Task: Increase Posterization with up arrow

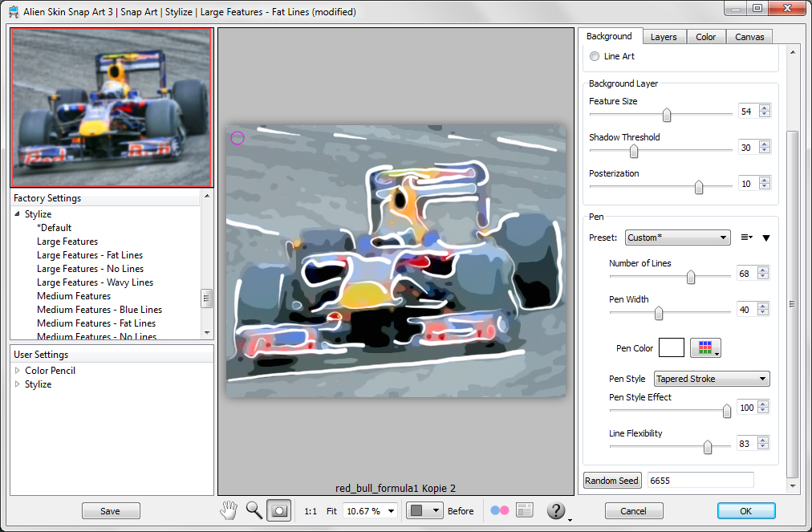Action: point(765,180)
